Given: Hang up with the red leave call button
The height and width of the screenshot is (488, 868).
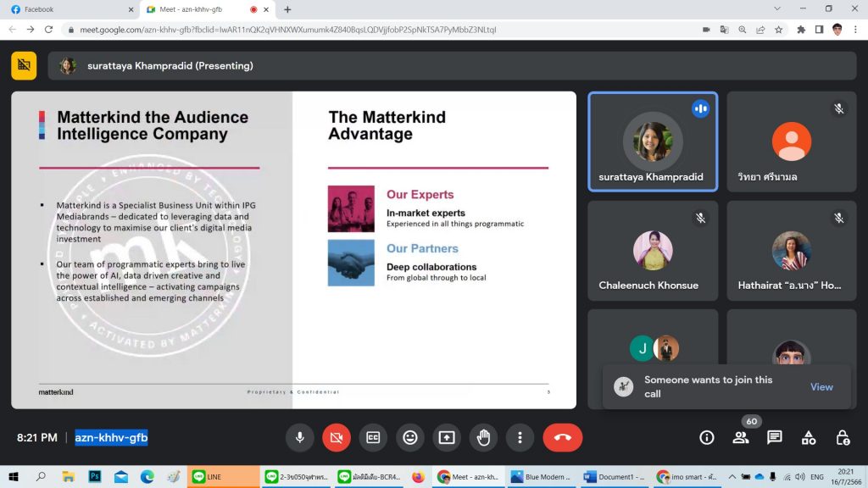Looking at the screenshot, I should [563, 437].
